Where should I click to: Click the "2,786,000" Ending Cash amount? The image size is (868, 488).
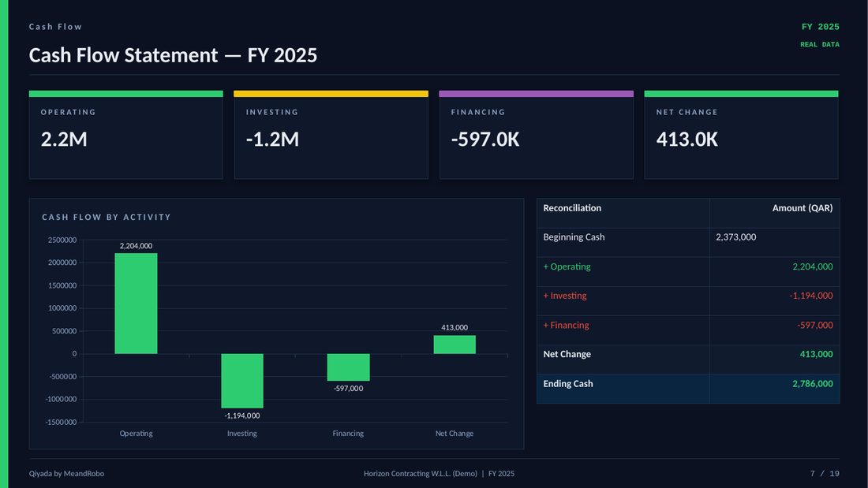[813, 383]
